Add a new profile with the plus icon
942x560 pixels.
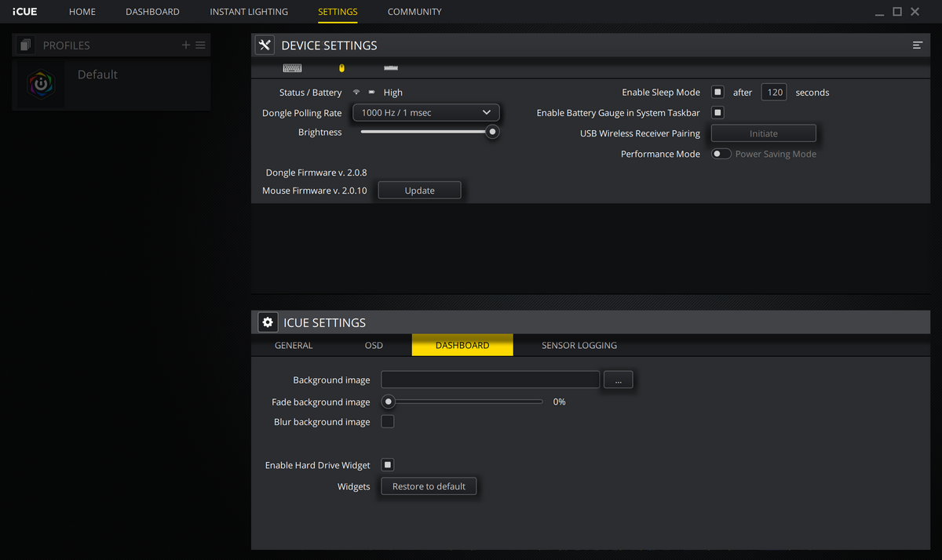pyautogui.click(x=186, y=45)
